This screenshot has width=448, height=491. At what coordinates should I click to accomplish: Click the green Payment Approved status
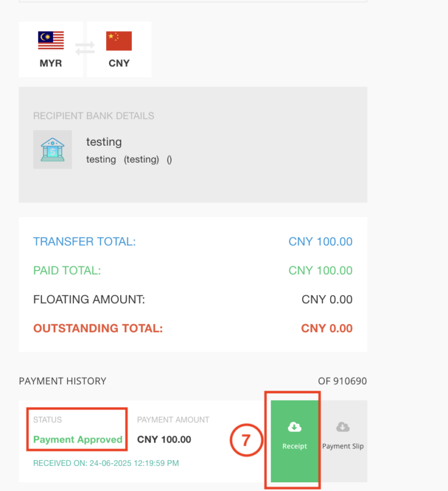(78, 440)
